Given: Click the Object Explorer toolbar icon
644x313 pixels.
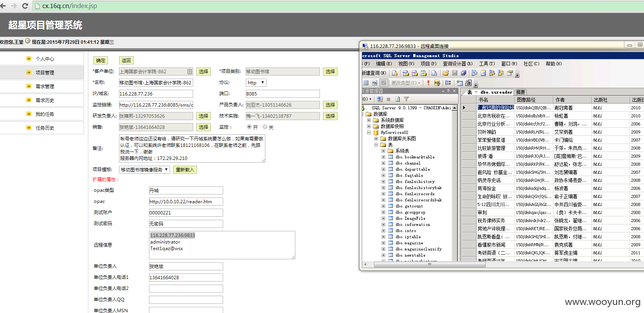Looking at the screenshot, I should tap(492, 73).
